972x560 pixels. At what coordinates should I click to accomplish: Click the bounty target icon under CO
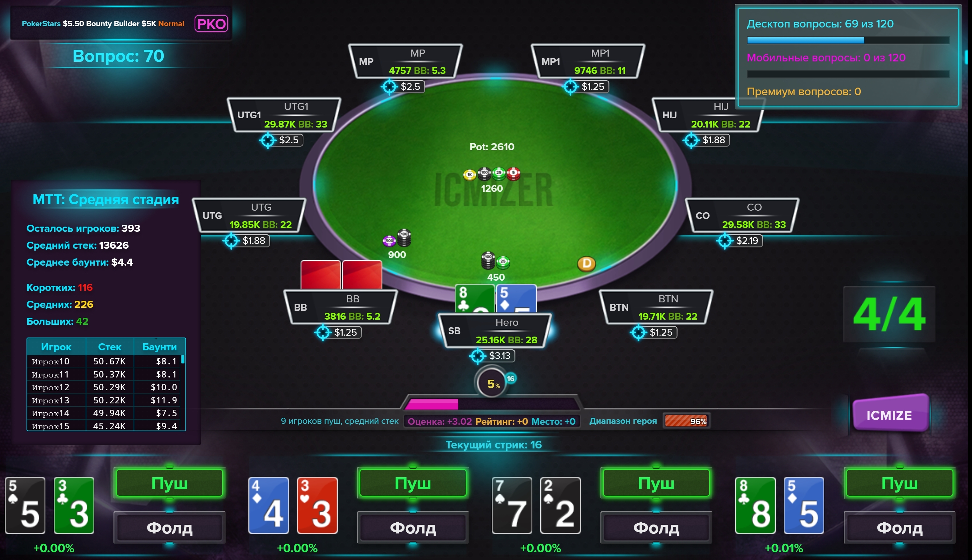click(725, 241)
